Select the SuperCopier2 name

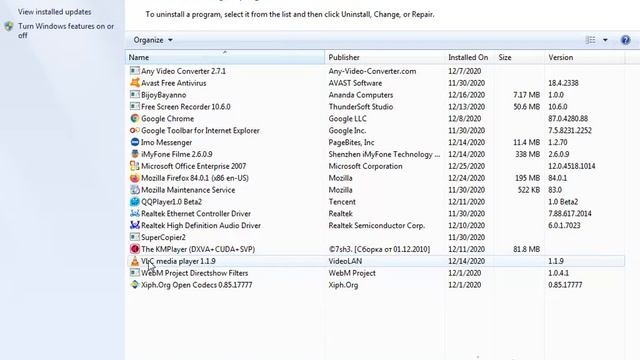click(163, 238)
